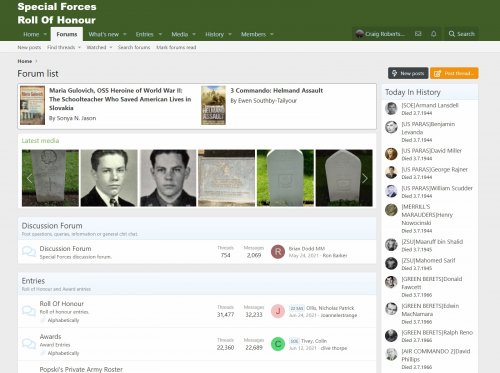This screenshot has height=373, width=500.
Task: Click the Search magnifier button
Action: click(462, 34)
